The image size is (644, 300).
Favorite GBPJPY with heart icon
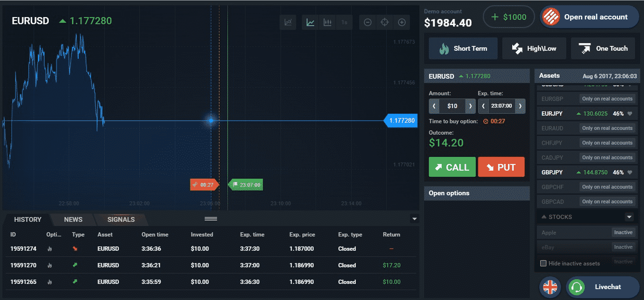click(x=630, y=173)
